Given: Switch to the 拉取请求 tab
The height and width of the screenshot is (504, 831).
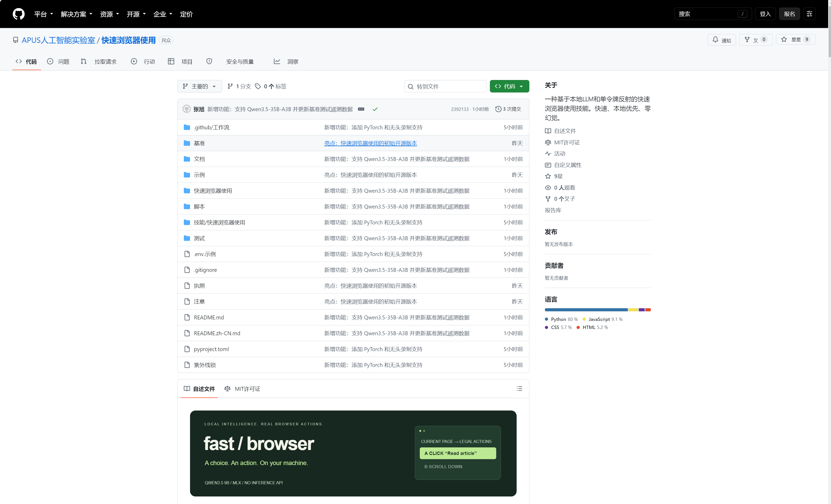Looking at the screenshot, I should (x=99, y=61).
